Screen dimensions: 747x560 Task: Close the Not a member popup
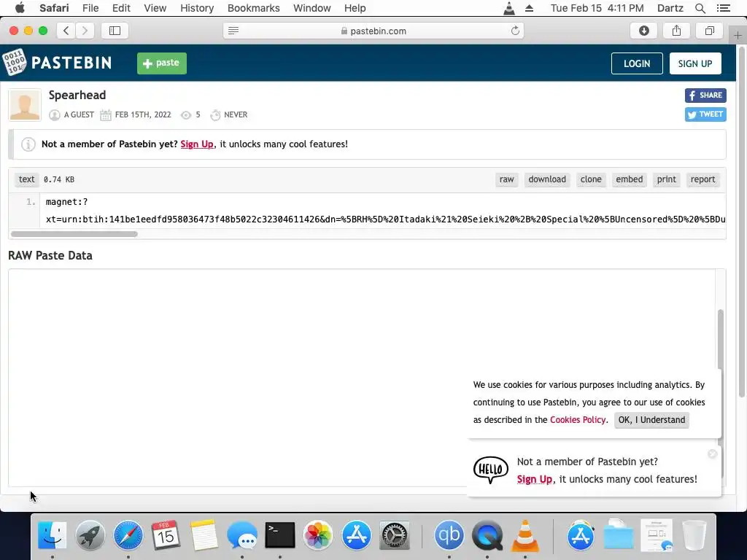click(712, 454)
